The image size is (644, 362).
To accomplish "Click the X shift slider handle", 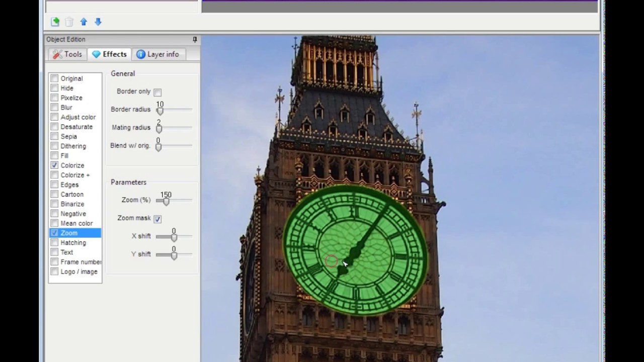I will [x=174, y=237].
